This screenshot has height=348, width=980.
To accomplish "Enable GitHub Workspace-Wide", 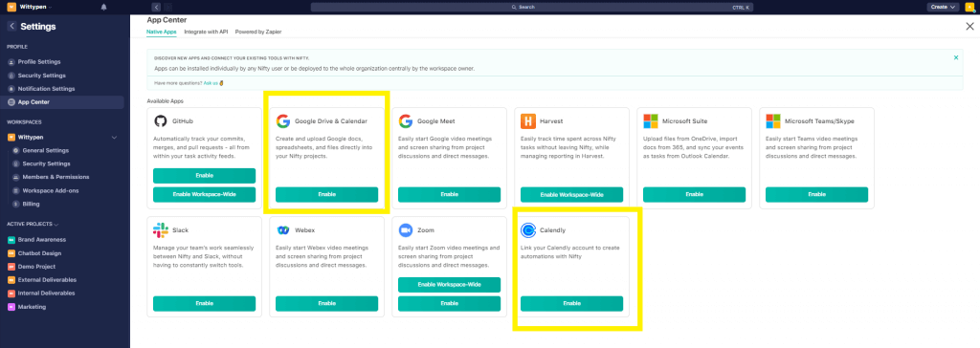I will point(205,195).
